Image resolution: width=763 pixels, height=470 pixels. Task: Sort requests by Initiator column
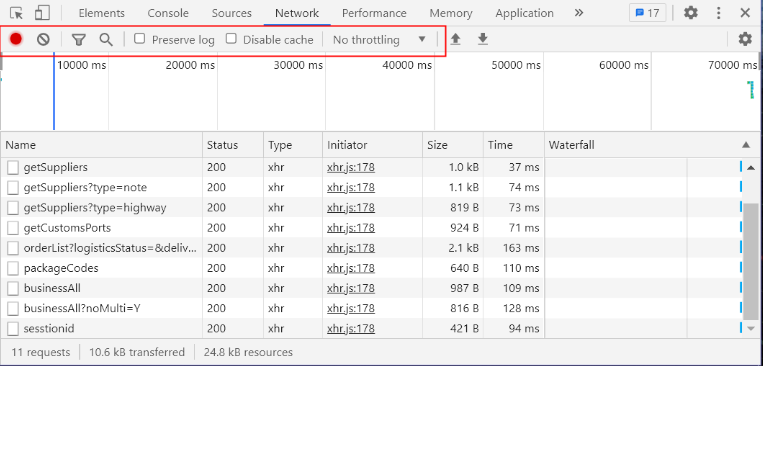pyautogui.click(x=372, y=145)
